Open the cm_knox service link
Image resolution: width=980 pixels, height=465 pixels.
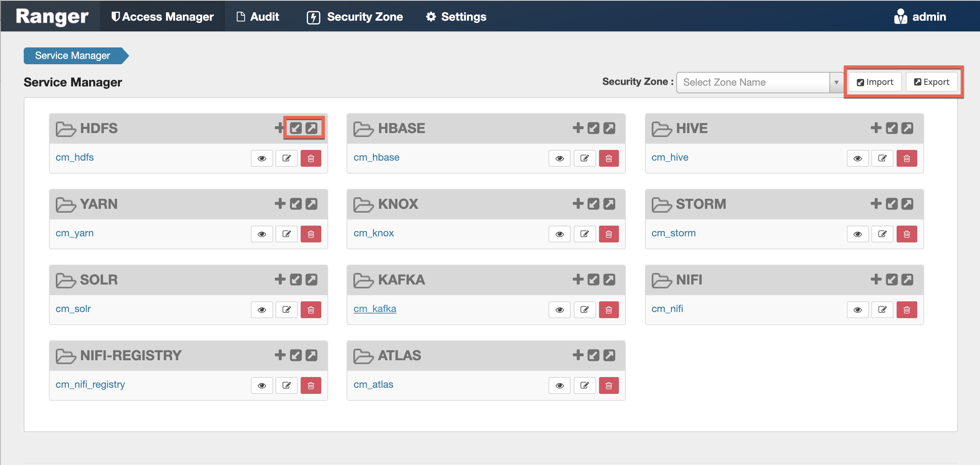tap(374, 233)
